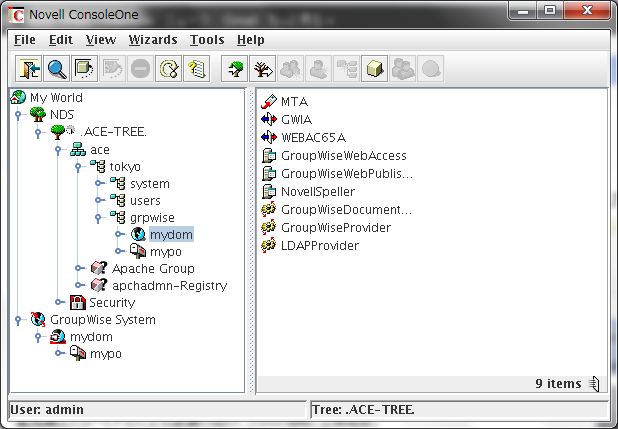Collapse the GroupWise System node

click(18, 320)
